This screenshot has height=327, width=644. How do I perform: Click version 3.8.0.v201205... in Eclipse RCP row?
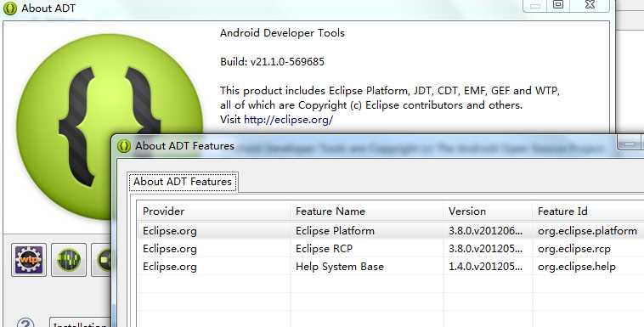click(485, 249)
